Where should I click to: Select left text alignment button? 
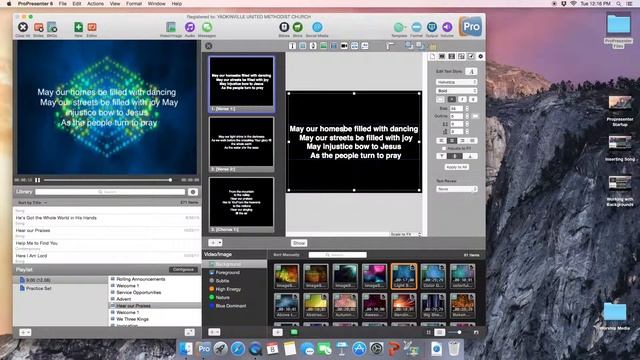[441, 141]
